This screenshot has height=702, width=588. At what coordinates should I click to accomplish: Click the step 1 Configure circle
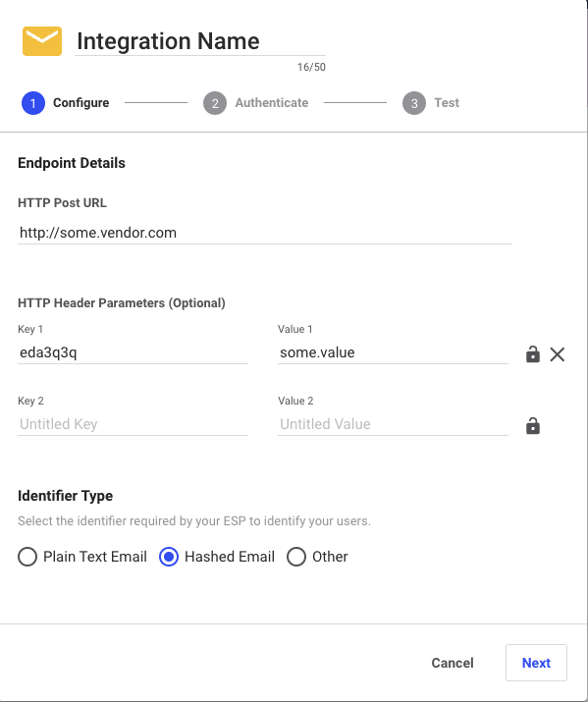(33, 103)
